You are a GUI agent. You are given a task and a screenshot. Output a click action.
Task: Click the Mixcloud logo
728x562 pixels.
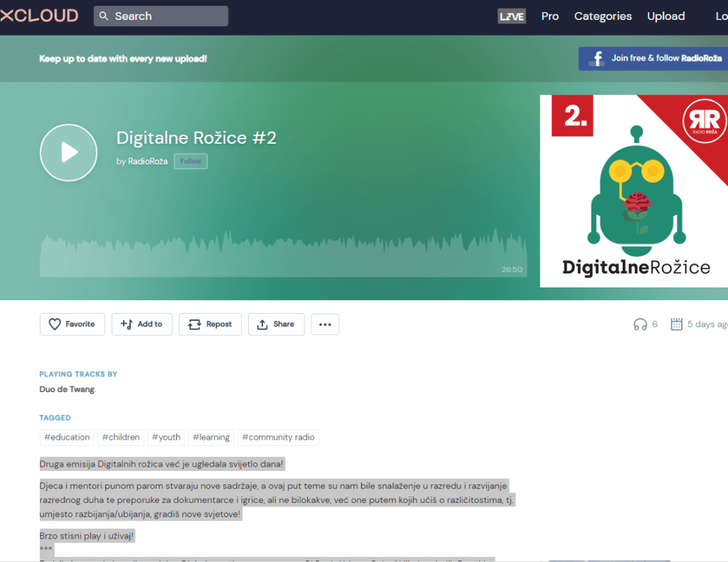[x=39, y=16]
